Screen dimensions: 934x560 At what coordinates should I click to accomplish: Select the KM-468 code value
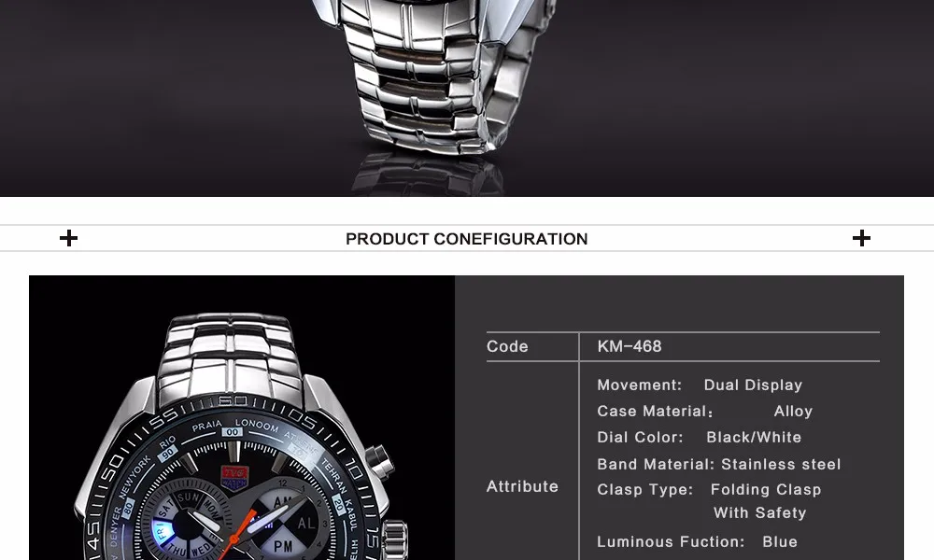click(x=629, y=345)
